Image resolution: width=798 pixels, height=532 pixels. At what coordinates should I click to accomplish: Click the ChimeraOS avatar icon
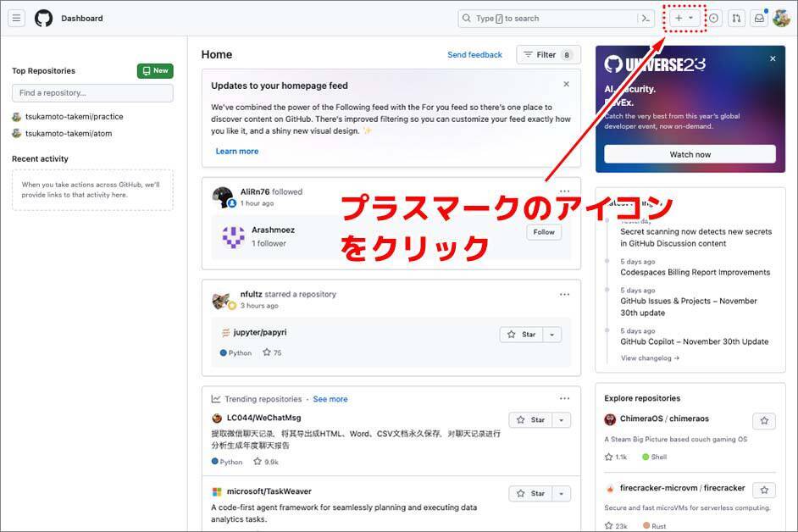610,419
